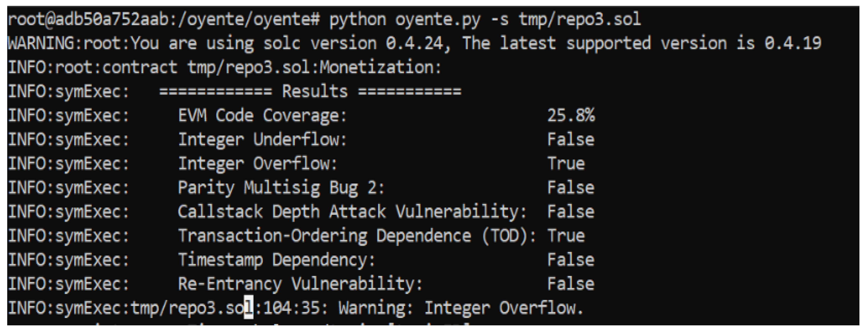Click the EVM Code Coverage label
This screenshot has width=868, height=333.
(x=262, y=116)
